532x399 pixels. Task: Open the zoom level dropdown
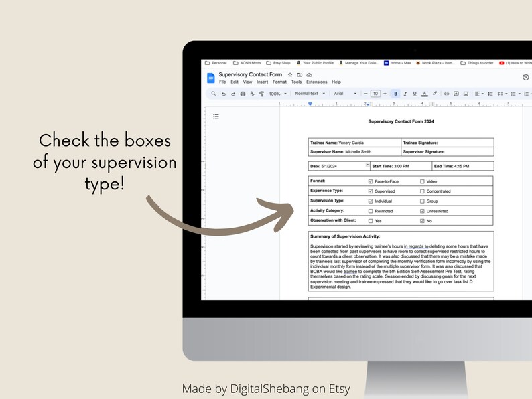click(278, 94)
